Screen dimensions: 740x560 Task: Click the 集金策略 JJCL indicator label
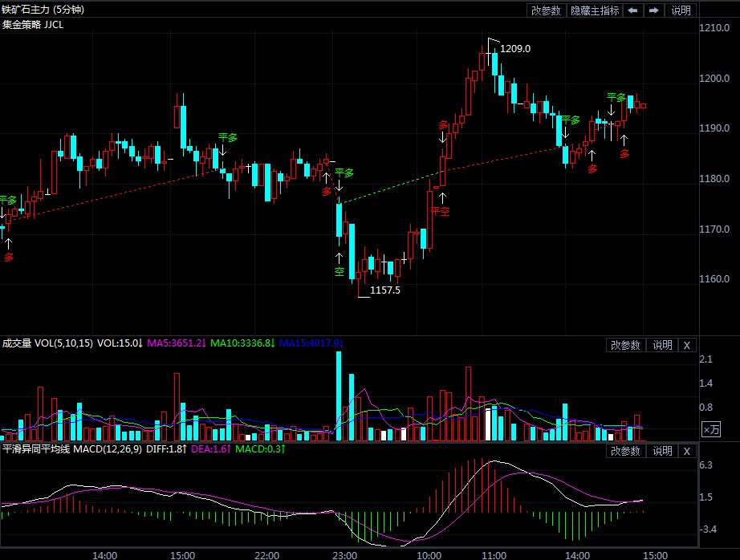click(x=33, y=24)
